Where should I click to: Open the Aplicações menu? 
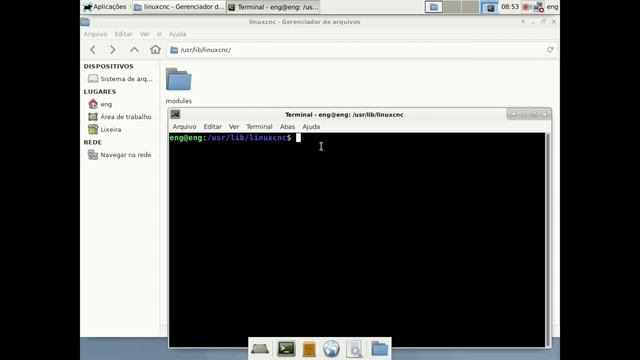[x=105, y=7]
